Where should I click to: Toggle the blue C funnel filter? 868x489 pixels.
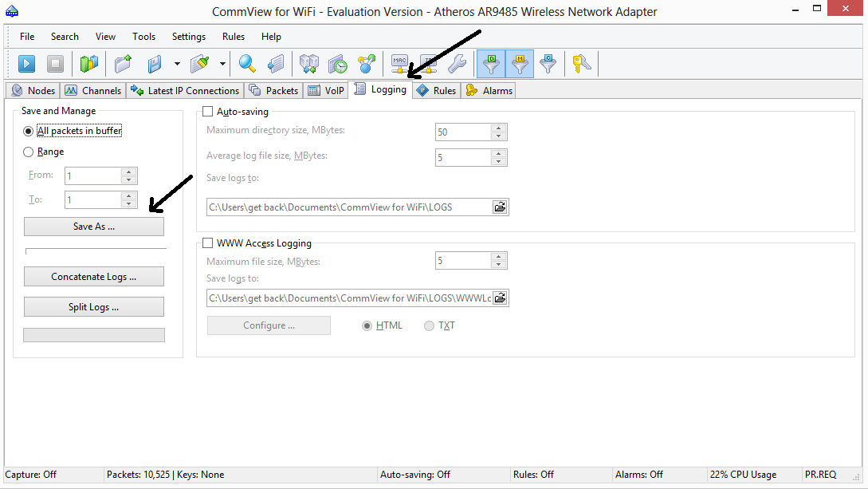pos(548,64)
